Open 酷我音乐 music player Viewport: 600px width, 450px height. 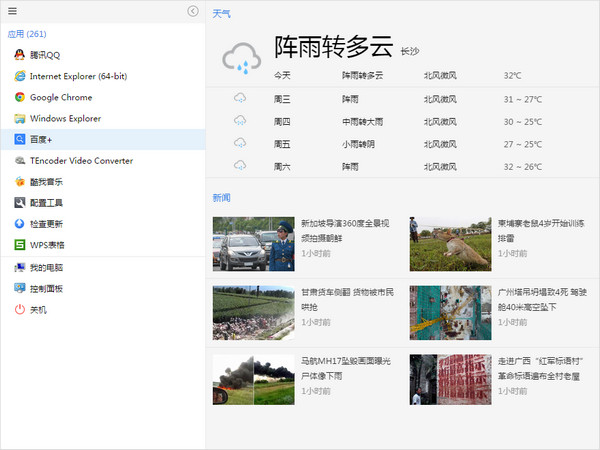tap(46, 181)
